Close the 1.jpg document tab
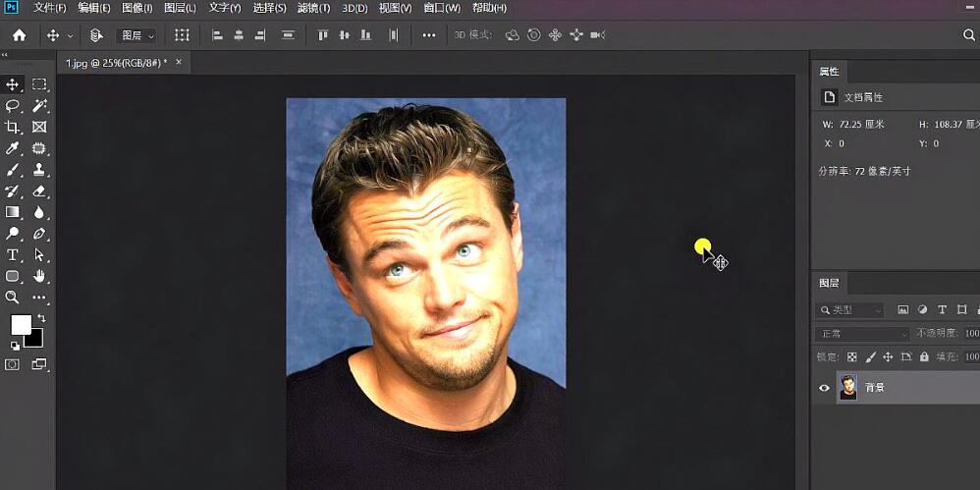The width and height of the screenshot is (980, 490). [178, 62]
